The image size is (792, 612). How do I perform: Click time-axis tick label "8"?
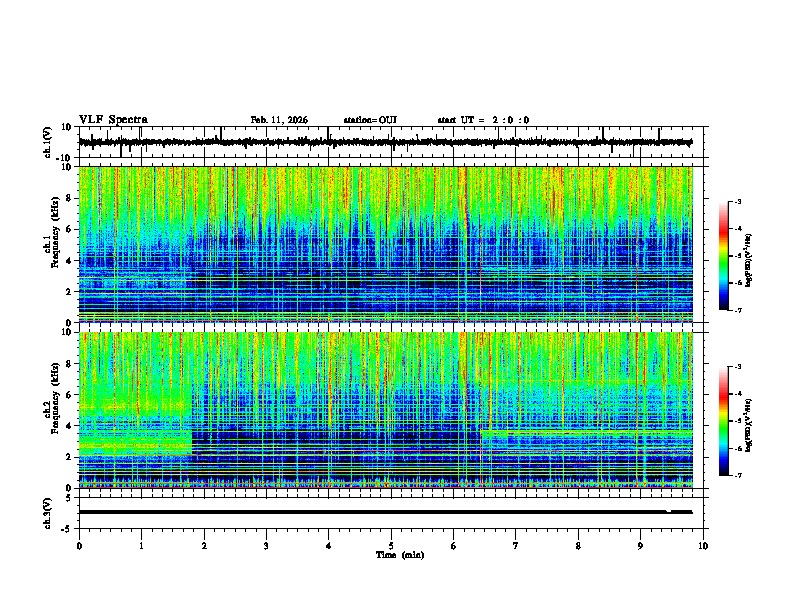tap(578, 546)
